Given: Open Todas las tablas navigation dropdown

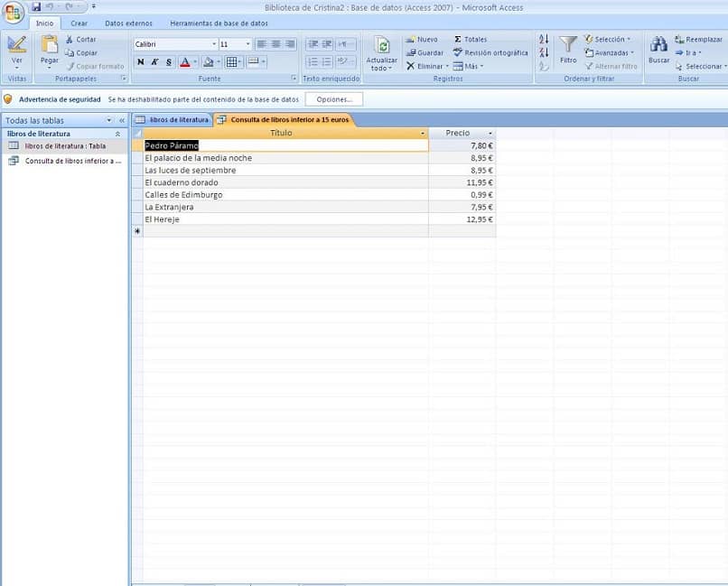Looking at the screenshot, I should pyautogui.click(x=109, y=120).
